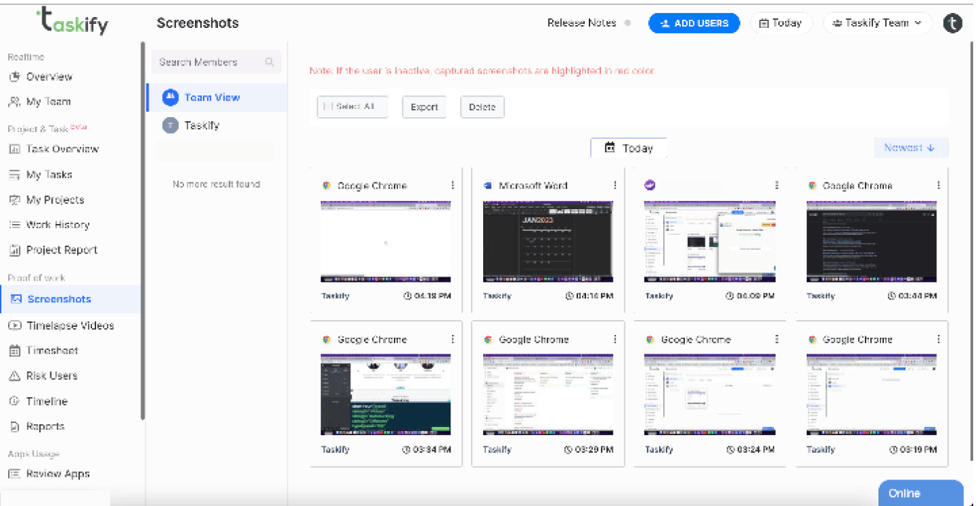Go to Project Report in the sidebar
The height and width of the screenshot is (506, 980).
(61, 250)
